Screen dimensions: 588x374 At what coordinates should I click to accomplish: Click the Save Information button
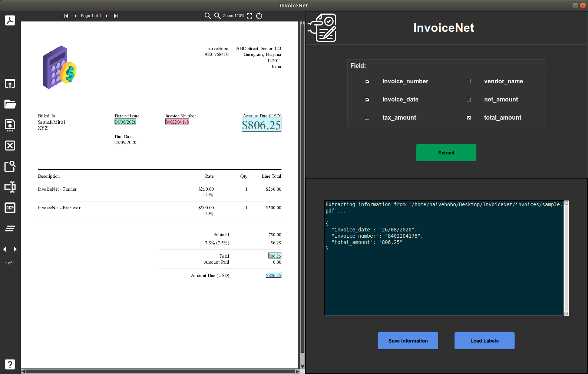[x=408, y=341]
